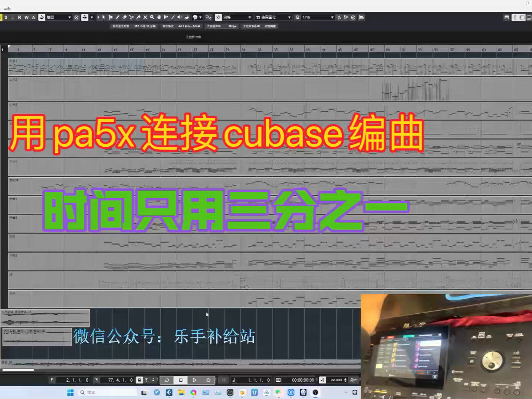
Task: Open the Quantize panel e icon
Action: pos(353,17)
